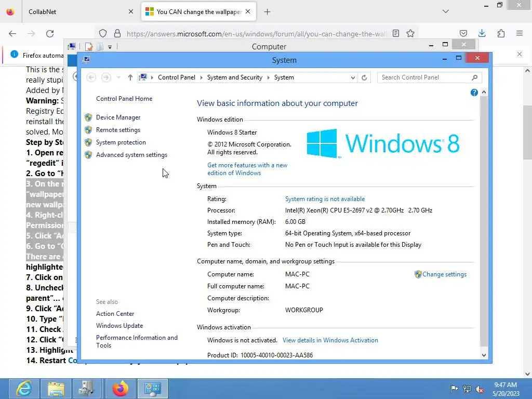Click the System window help icon
532x399 pixels.
click(474, 92)
